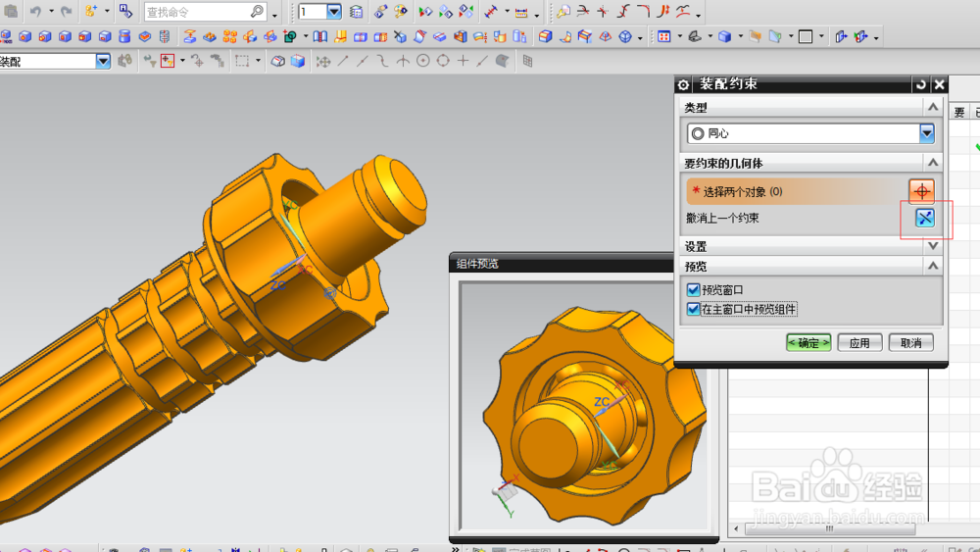
Task: Click the grid point icon on selection bar
Action: (527, 61)
